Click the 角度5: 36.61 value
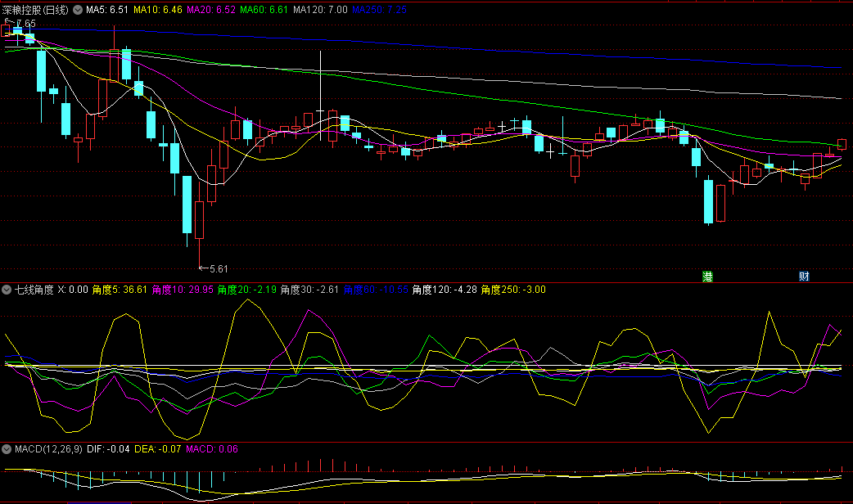853x504 pixels. [120, 290]
